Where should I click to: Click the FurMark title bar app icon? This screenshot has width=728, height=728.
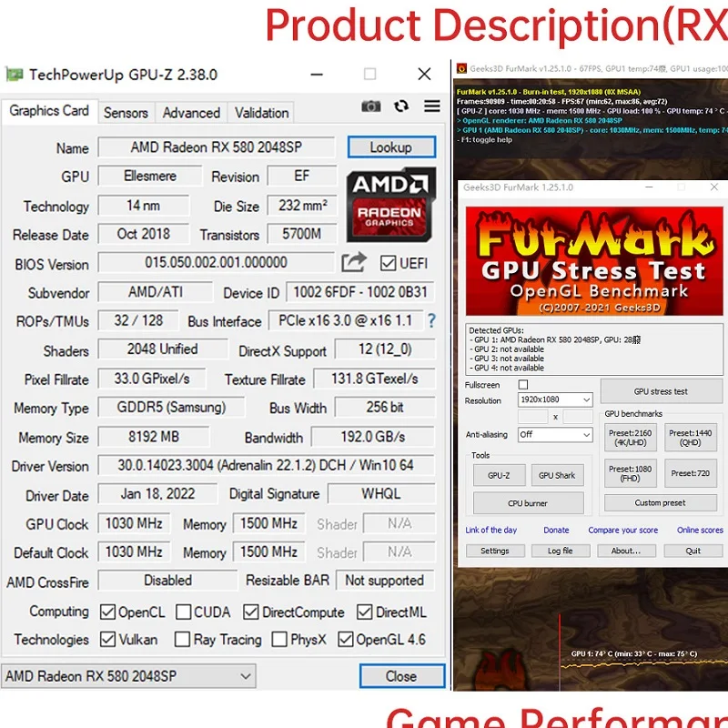[x=461, y=69]
